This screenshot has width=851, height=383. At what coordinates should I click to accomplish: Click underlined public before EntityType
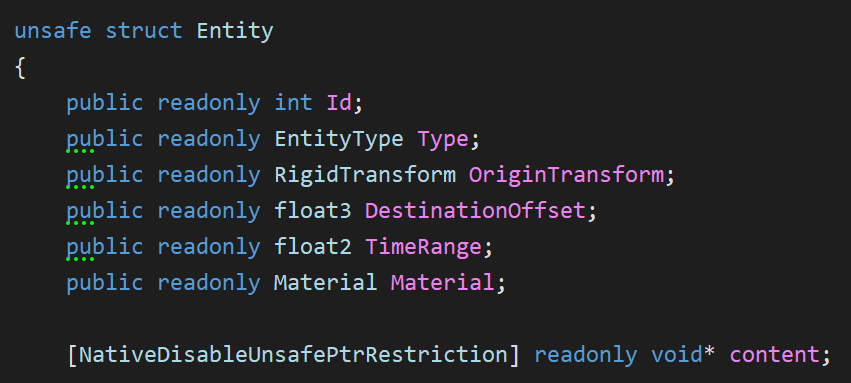pyautogui.click(x=105, y=139)
